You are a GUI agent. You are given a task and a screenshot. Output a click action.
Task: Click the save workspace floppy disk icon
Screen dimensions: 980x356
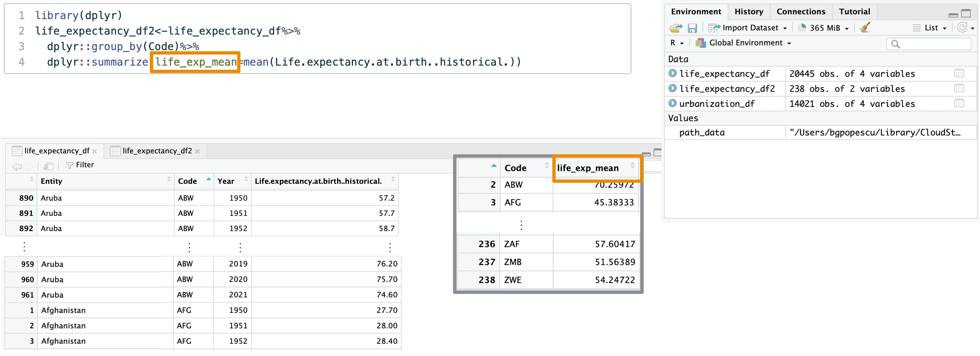692,28
